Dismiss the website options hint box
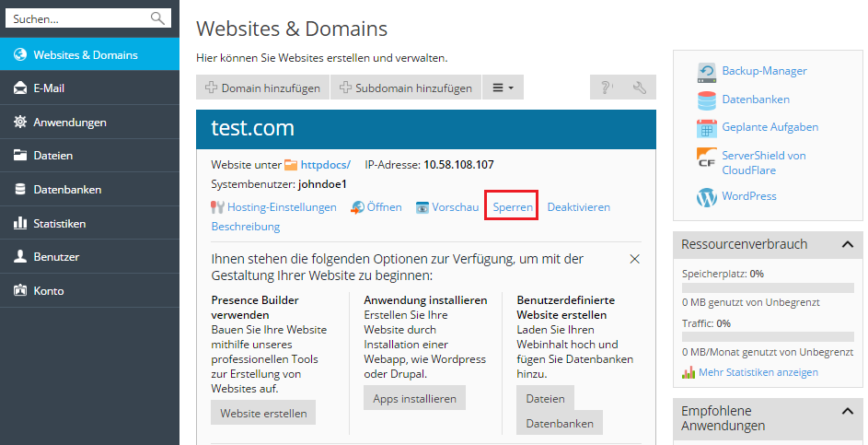 coord(634,259)
